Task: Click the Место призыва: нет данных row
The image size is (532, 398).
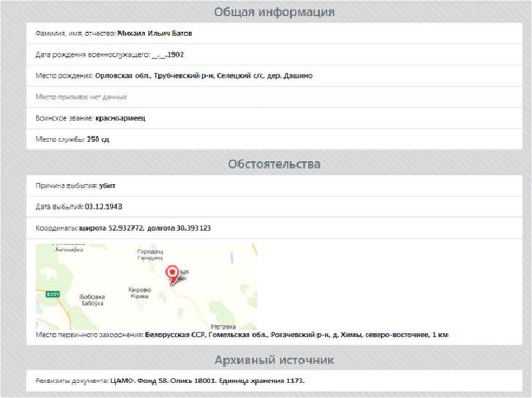Action: pos(274,97)
